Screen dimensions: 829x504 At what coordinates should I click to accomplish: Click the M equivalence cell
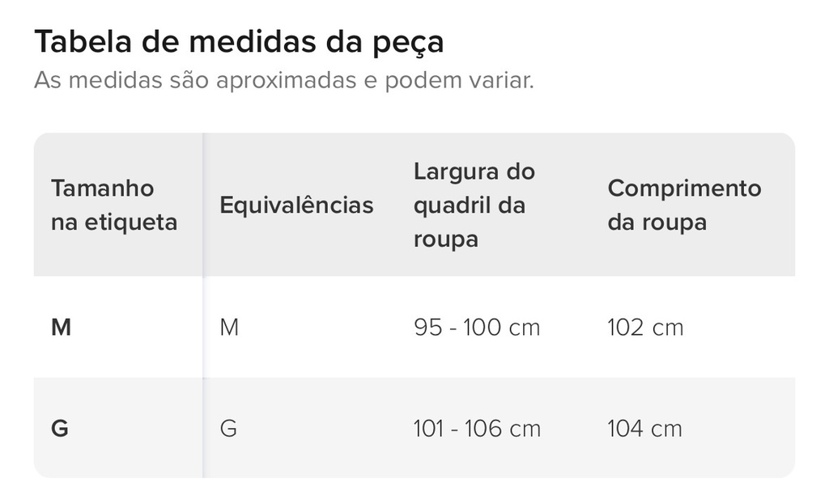click(x=229, y=328)
